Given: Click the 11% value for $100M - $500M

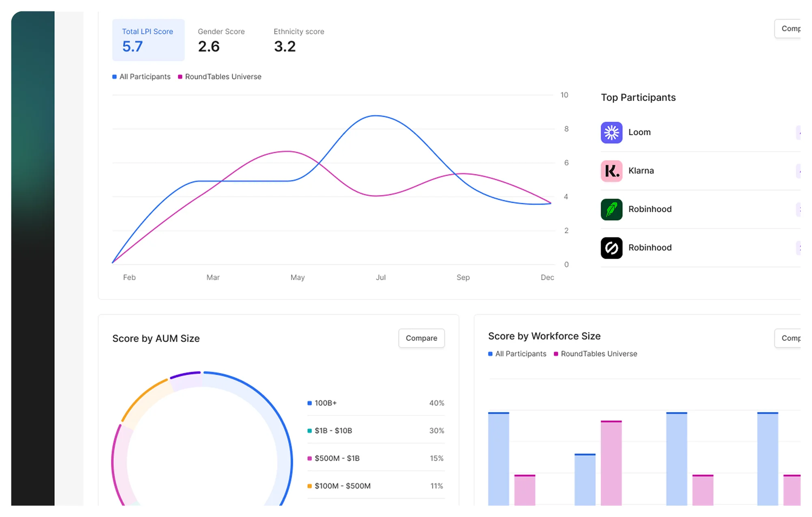Looking at the screenshot, I should pyautogui.click(x=437, y=486).
